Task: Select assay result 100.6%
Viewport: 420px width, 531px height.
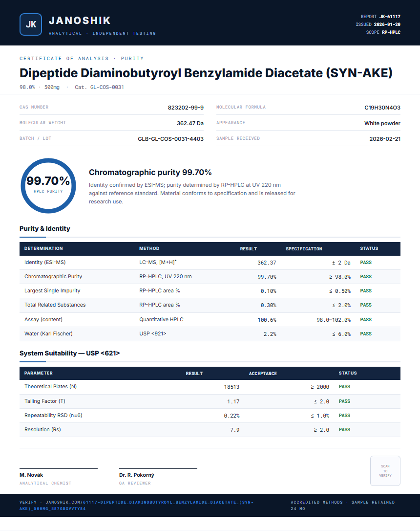Action: [x=267, y=320]
